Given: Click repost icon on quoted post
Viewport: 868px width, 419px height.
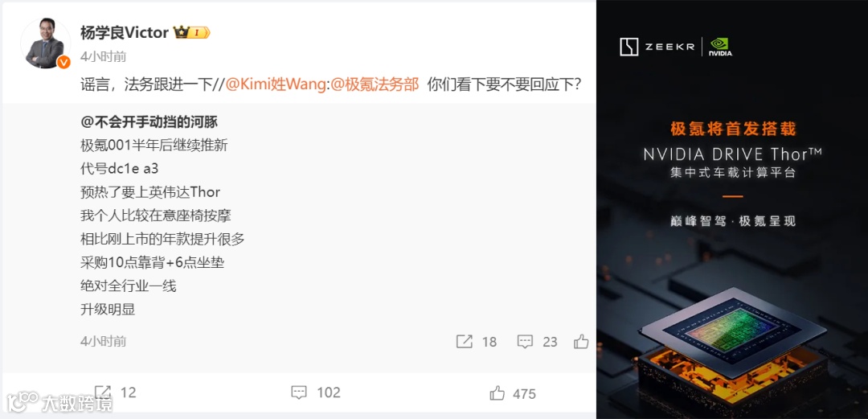Looking at the screenshot, I should (464, 342).
